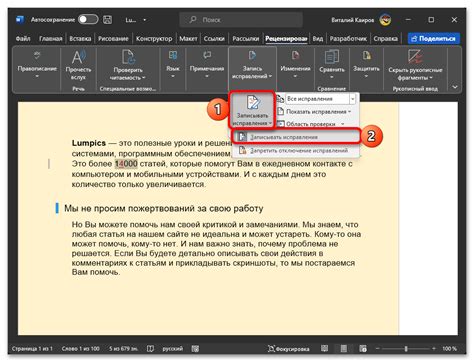
Task: Open Проверить читаемость accessibility check
Action: (x=128, y=57)
